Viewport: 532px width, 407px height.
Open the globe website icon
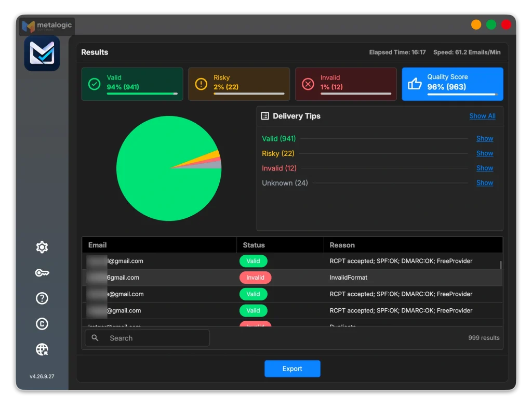click(x=42, y=349)
